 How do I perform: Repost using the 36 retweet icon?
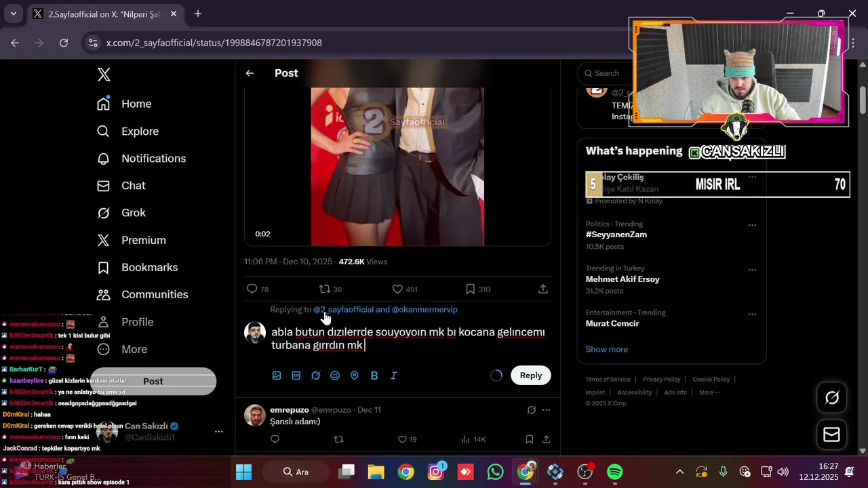[x=325, y=289]
